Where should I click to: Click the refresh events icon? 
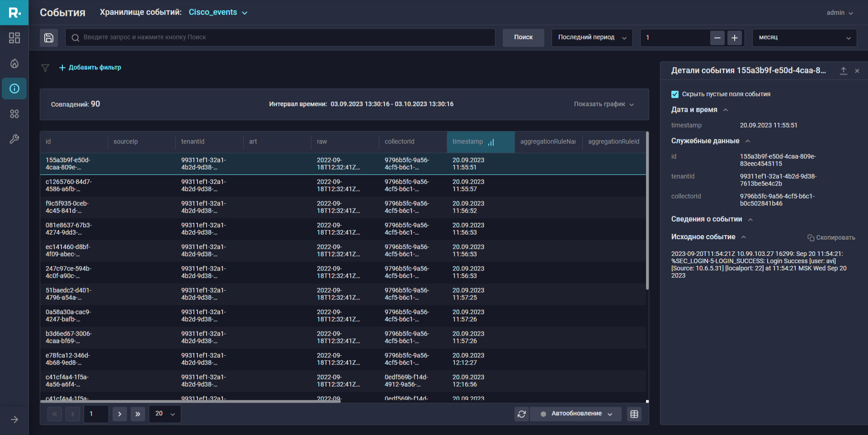tap(522, 414)
